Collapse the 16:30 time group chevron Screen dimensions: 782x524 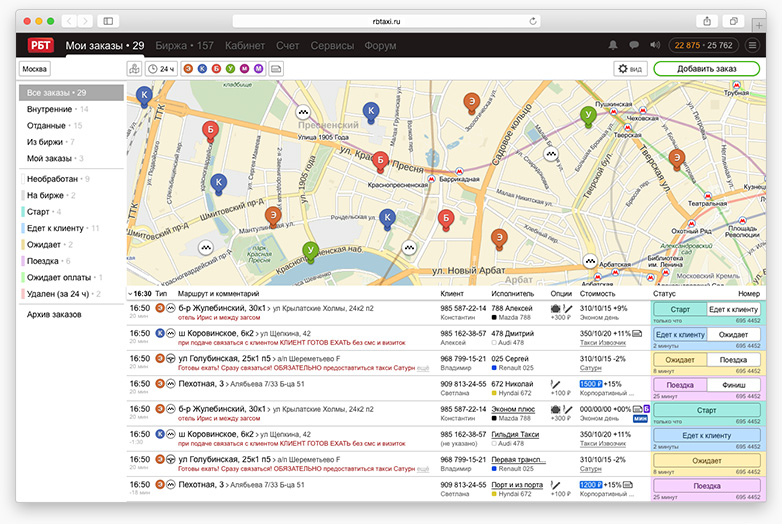pos(130,294)
